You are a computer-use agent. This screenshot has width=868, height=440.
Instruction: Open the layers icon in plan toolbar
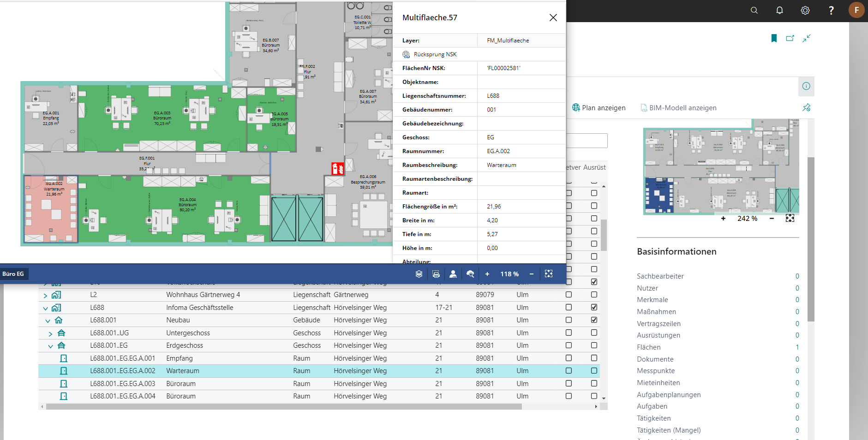pos(419,274)
